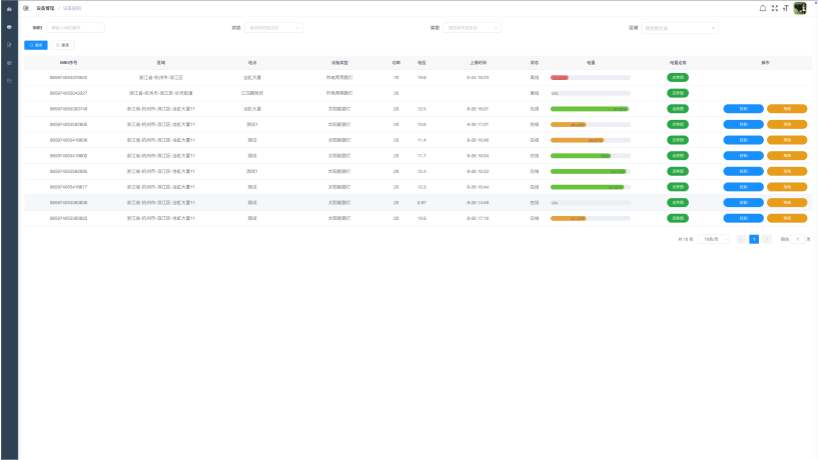Viewport: 818px width, 460px height.
Task: Click the IMEI input field
Action: coord(75,28)
